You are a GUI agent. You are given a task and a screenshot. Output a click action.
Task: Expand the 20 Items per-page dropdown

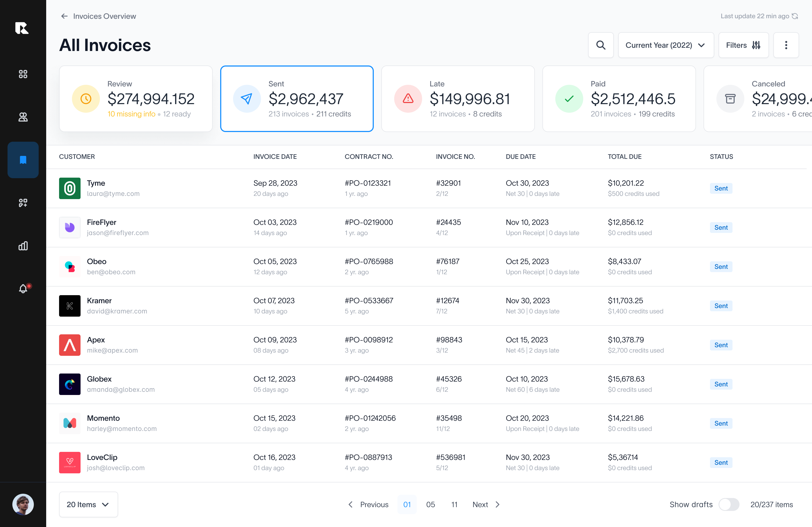point(88,505)
